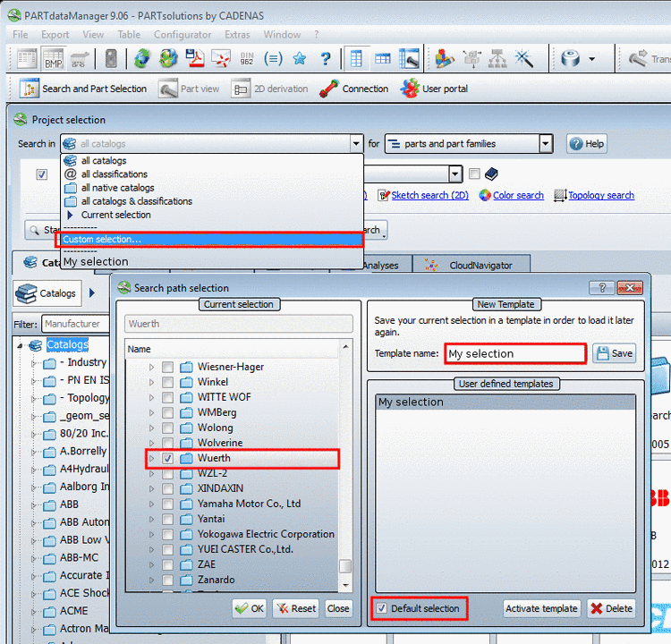Click the single-column table view icon
Viewport: 671px width, 644px height.
[x=356, y=59]
